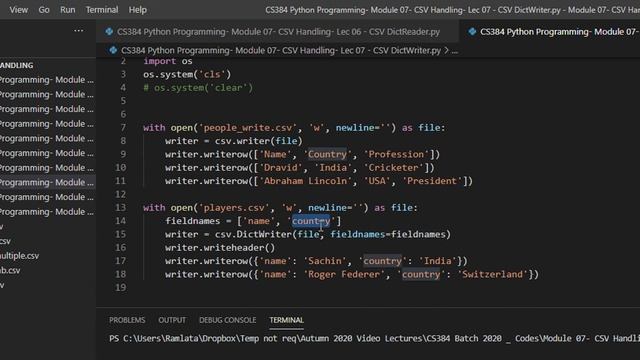Switch to the OUTPUT panel tab
This screenshot has height=360, width=640.
[x=172, y=320]
